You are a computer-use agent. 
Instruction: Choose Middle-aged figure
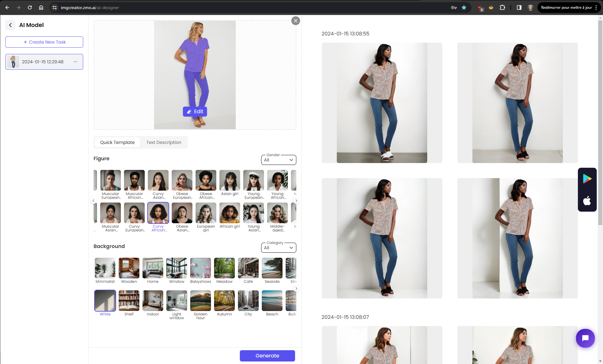[277, 217]
